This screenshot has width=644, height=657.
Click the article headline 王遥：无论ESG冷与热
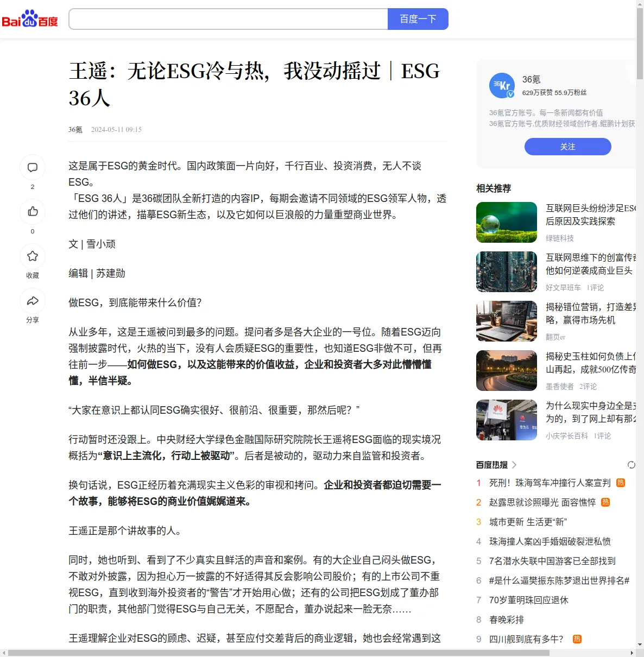(254, 84)
